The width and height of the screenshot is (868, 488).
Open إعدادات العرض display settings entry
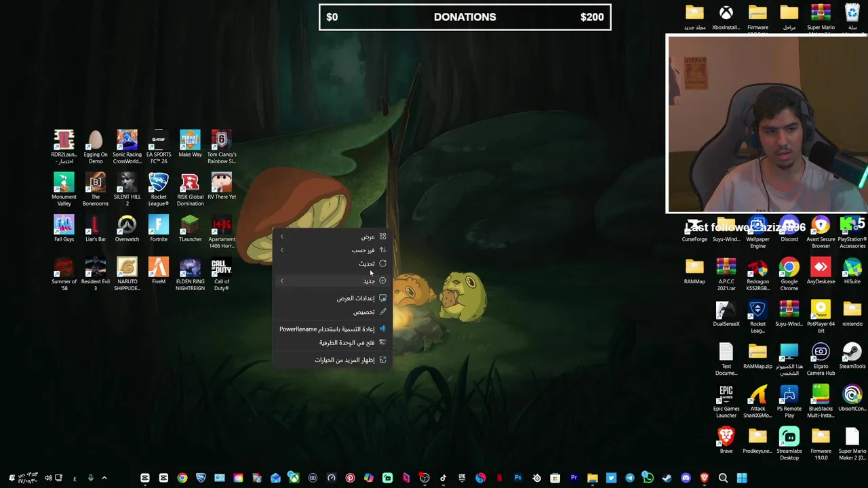(332, 298)
